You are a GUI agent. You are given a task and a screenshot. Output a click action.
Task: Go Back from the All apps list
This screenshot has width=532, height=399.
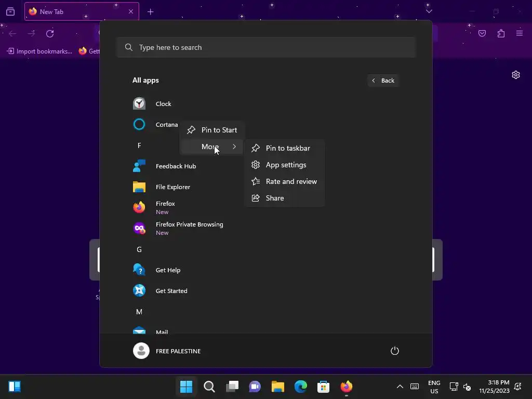[x=383, y=81]
